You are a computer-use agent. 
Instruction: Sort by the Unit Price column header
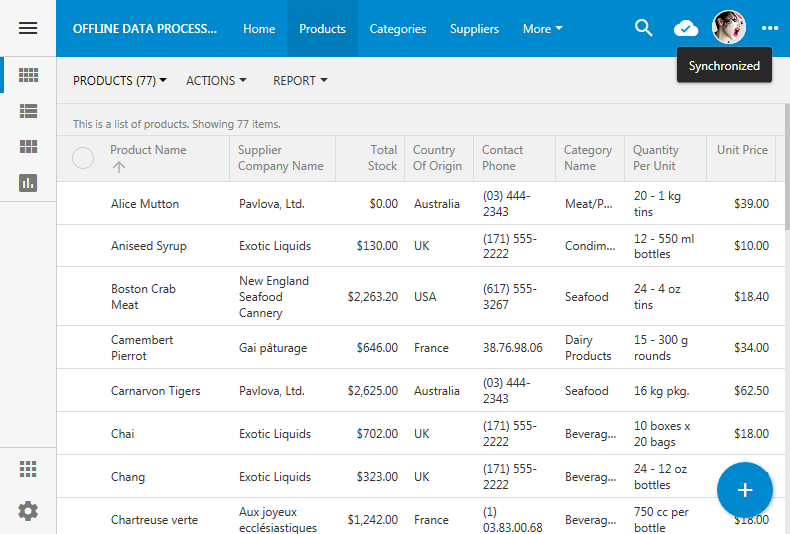(x=742, y=150)
